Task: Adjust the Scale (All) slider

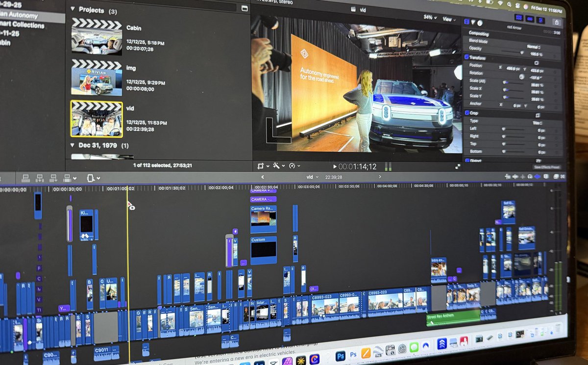Action: click(x=513, y=82)
